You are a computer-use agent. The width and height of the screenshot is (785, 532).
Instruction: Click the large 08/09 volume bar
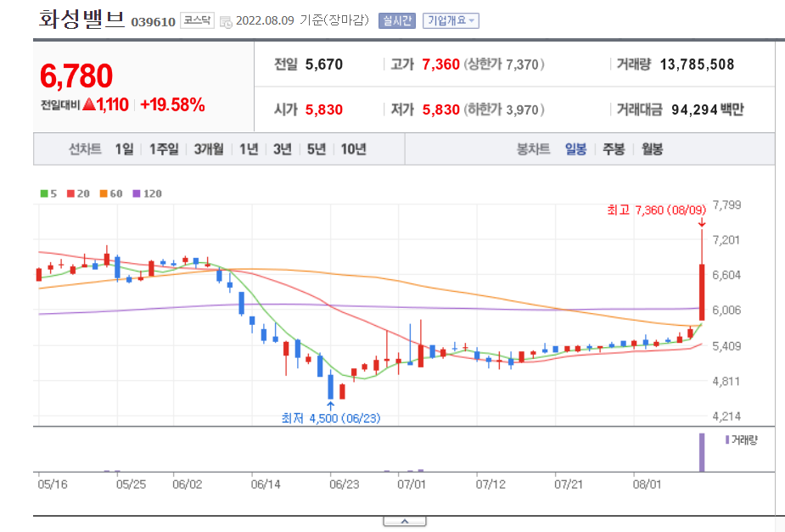point(702,452)
